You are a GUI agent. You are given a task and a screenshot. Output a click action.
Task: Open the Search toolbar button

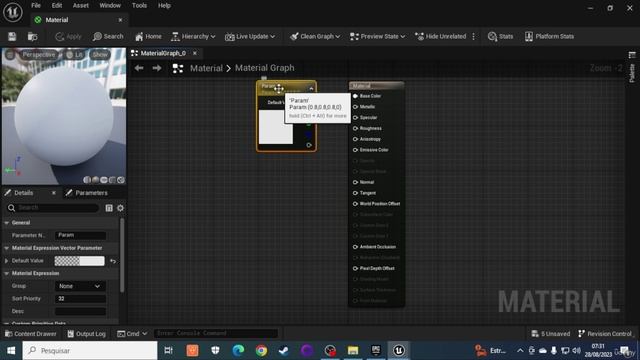tap(108, 36)
